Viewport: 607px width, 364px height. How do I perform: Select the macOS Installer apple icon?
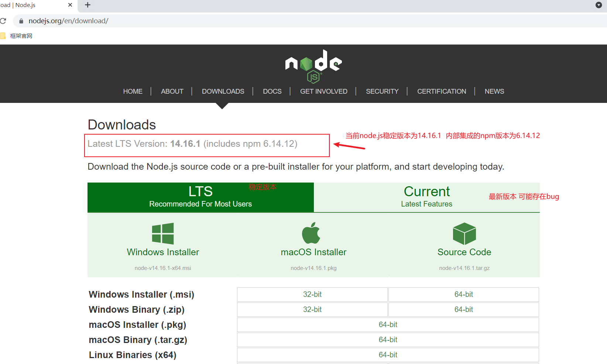(311, 233)
